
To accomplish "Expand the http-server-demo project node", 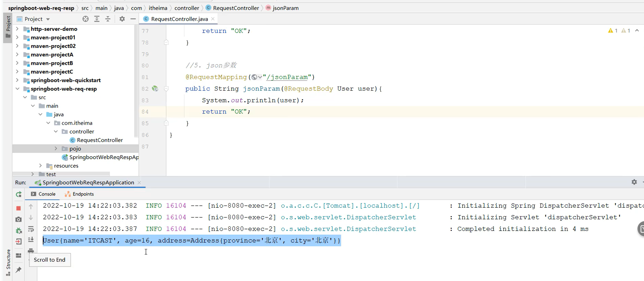I will click(18, 29).
